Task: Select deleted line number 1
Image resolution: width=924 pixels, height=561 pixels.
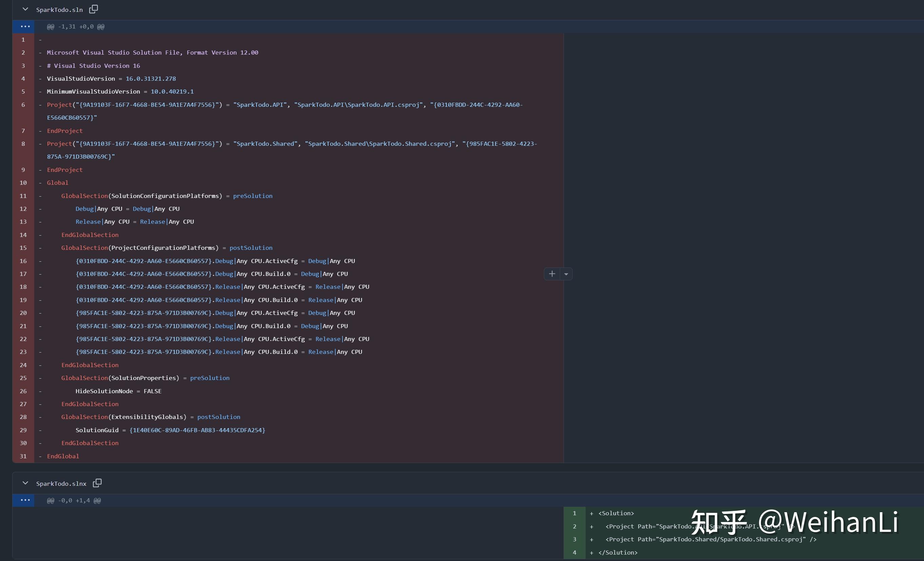Action: click(23, 40)
